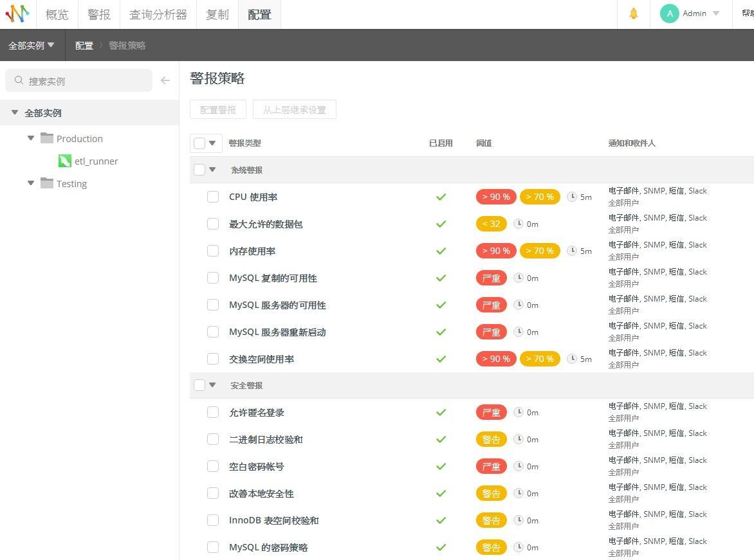Viewport: 754px width, 560px height.
Task: Click the enabled checkmark for MySQL 服务器的可用性
Action: coord(441,305)
